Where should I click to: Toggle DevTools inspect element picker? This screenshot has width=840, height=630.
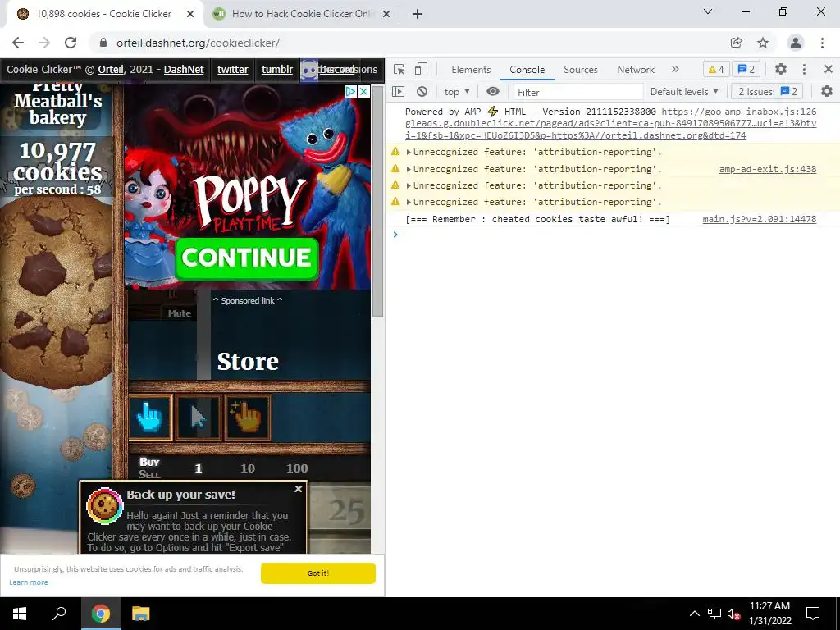399,69
